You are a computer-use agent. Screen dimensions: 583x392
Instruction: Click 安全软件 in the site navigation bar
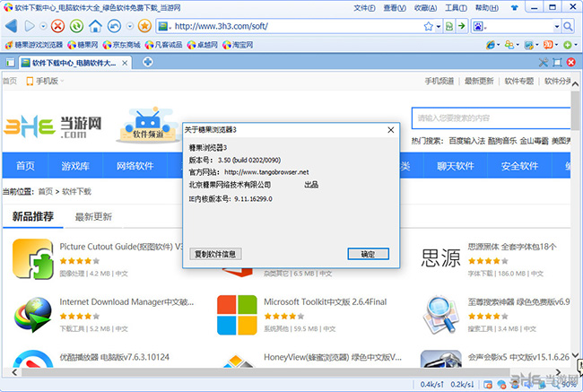519,166
